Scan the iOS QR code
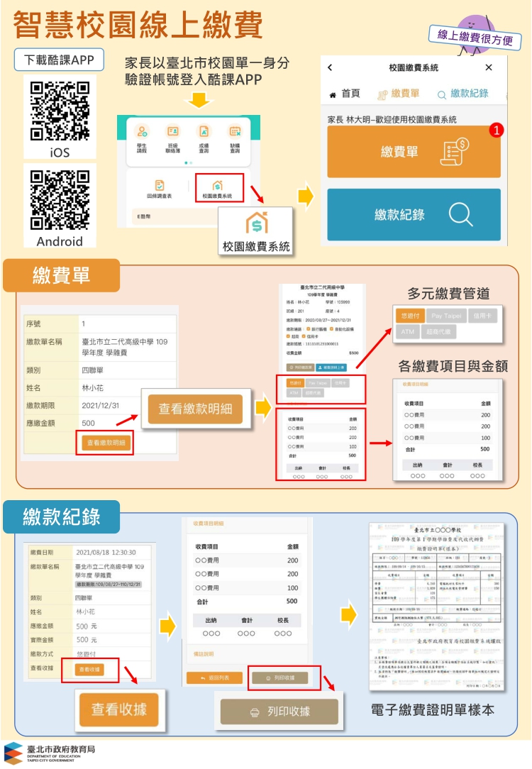Image resolution: width=532 pixels, height=769 pixels. [60, 111]
